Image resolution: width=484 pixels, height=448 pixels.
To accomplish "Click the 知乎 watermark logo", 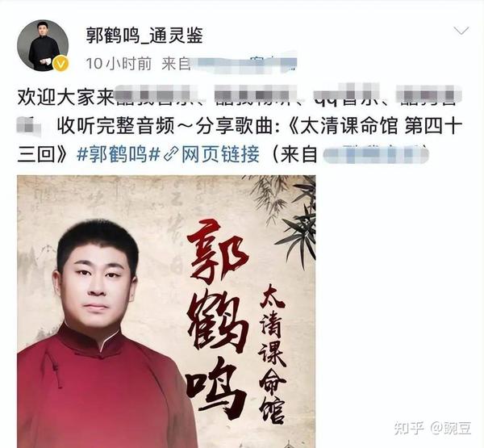I will click(x=409, y=428).
